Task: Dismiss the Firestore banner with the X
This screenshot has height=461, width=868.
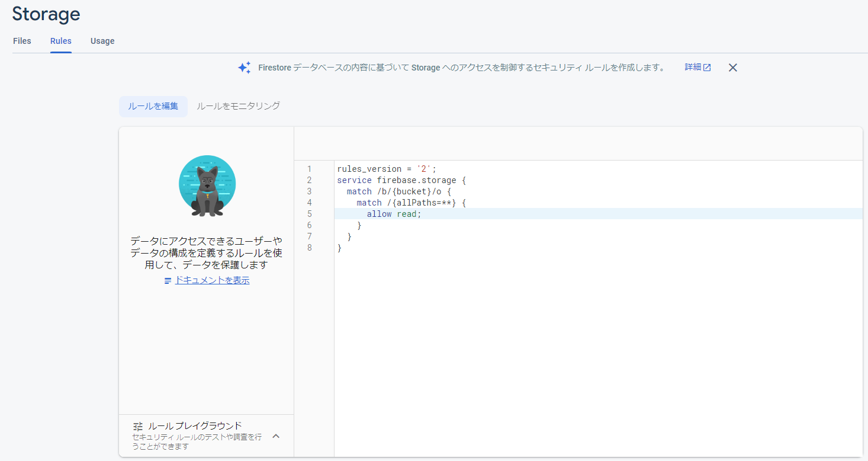Action: pos(733,68)
